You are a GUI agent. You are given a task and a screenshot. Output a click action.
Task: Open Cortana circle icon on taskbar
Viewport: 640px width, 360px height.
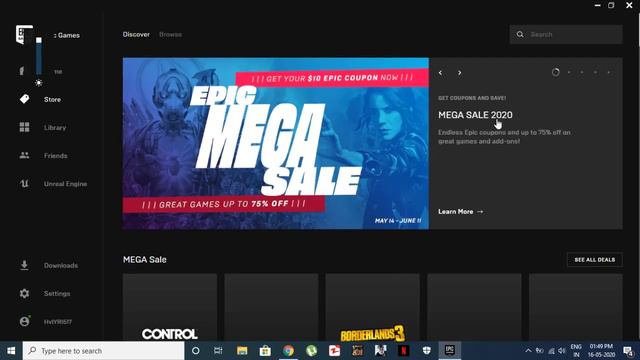(196, 351)
